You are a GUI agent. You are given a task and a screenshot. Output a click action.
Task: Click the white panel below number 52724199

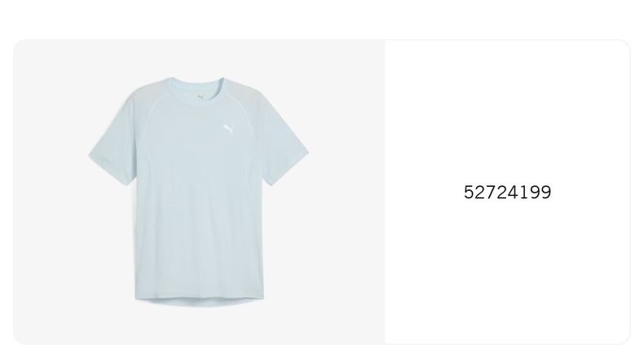click(x=507, y=271)
